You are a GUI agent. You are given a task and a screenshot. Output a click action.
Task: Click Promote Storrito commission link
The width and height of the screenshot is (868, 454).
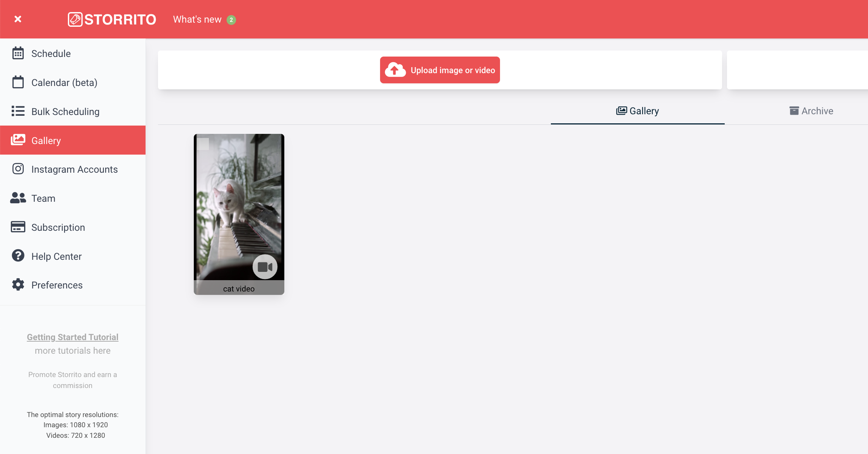coord(73,380)
